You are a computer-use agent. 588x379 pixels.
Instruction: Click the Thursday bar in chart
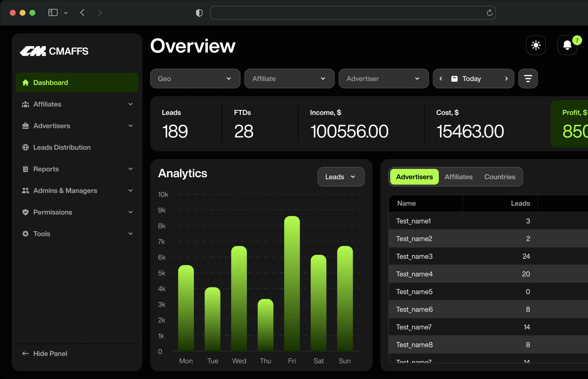[266, 325]
